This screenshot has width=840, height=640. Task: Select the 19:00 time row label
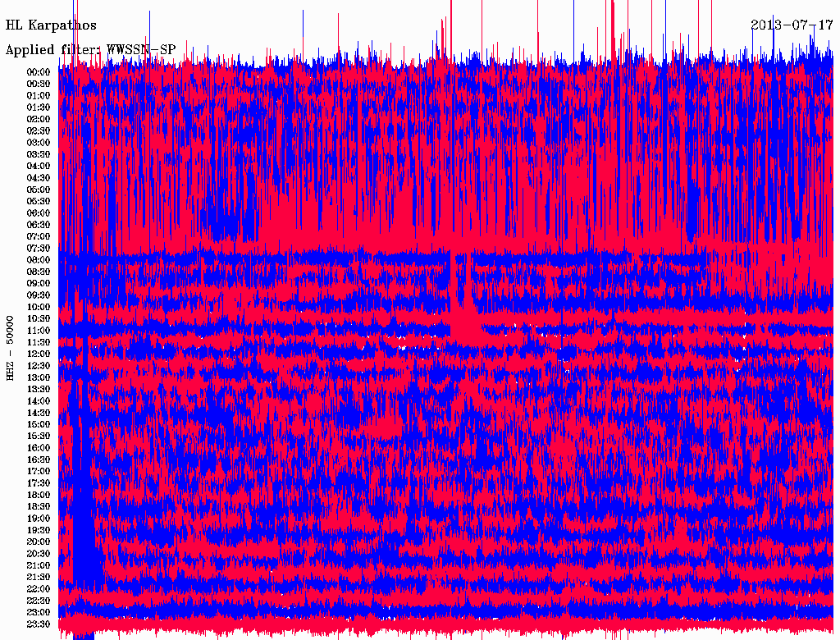tap(39, 519)
